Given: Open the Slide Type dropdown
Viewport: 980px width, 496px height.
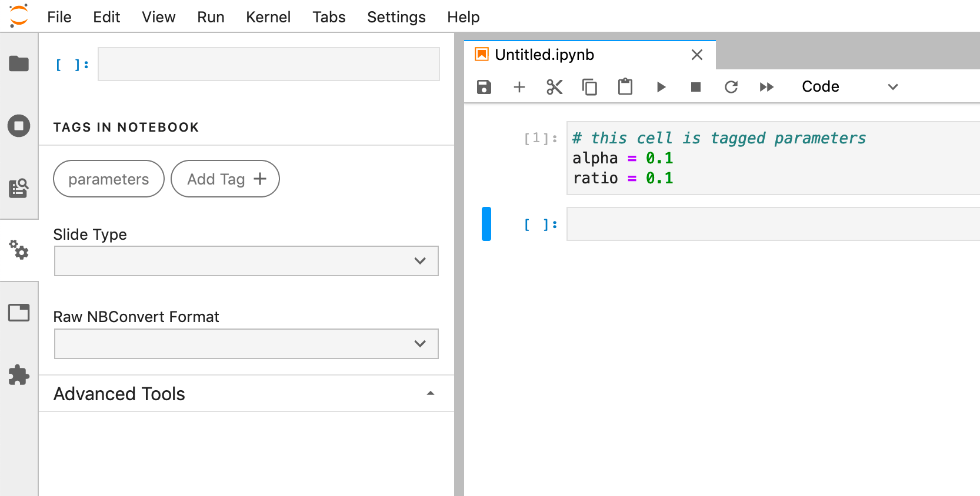Looking at the screenshot, I should click(x=246, y=261).
